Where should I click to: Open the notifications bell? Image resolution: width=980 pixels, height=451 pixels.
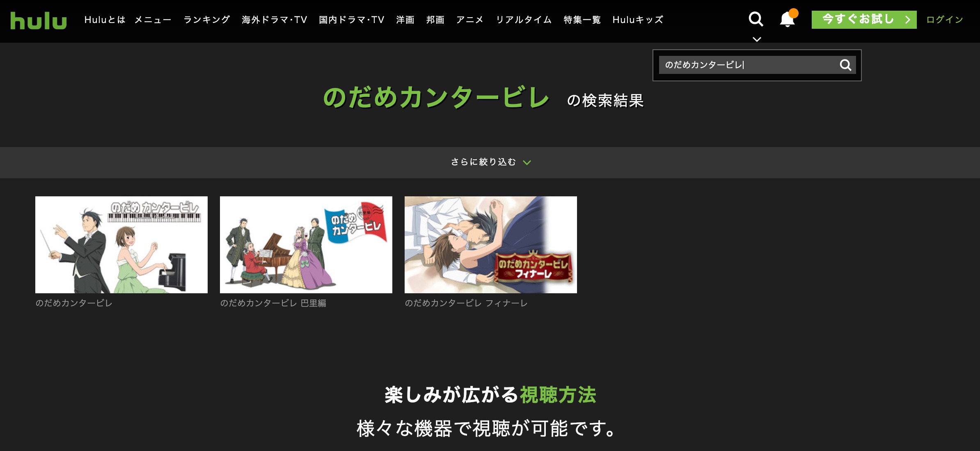787,19
